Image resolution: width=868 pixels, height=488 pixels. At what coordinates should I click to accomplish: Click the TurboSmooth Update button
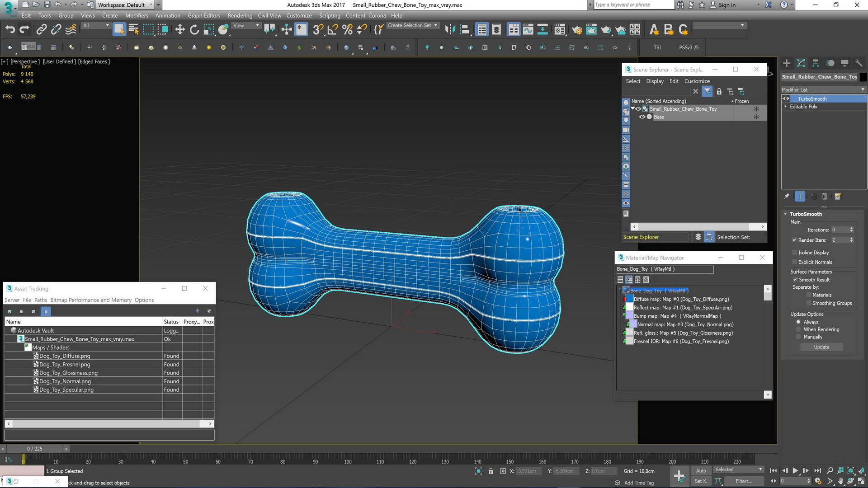pyautogui.click(x=821, y=347)
